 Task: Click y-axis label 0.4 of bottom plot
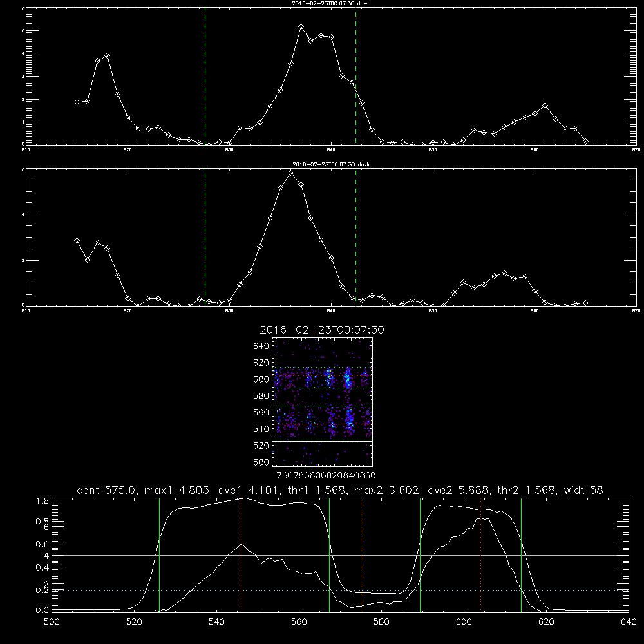[43, 567]
